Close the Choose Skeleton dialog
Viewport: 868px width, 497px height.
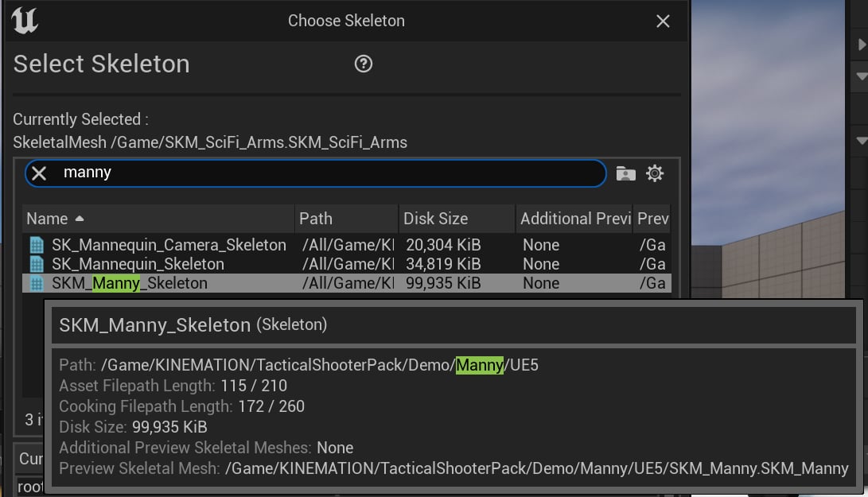click(663, 21)
